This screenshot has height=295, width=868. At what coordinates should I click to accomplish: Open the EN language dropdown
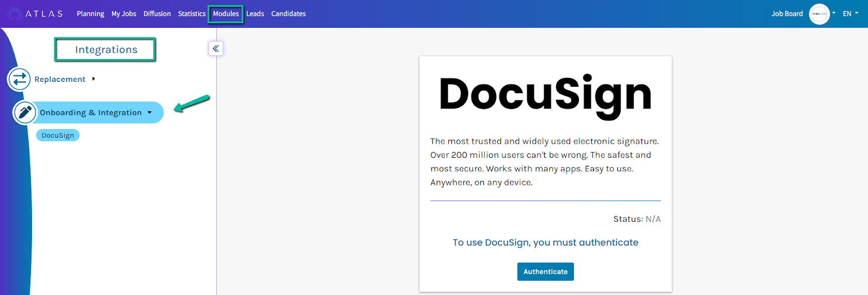pyautogui.click(x=850, y=14)
